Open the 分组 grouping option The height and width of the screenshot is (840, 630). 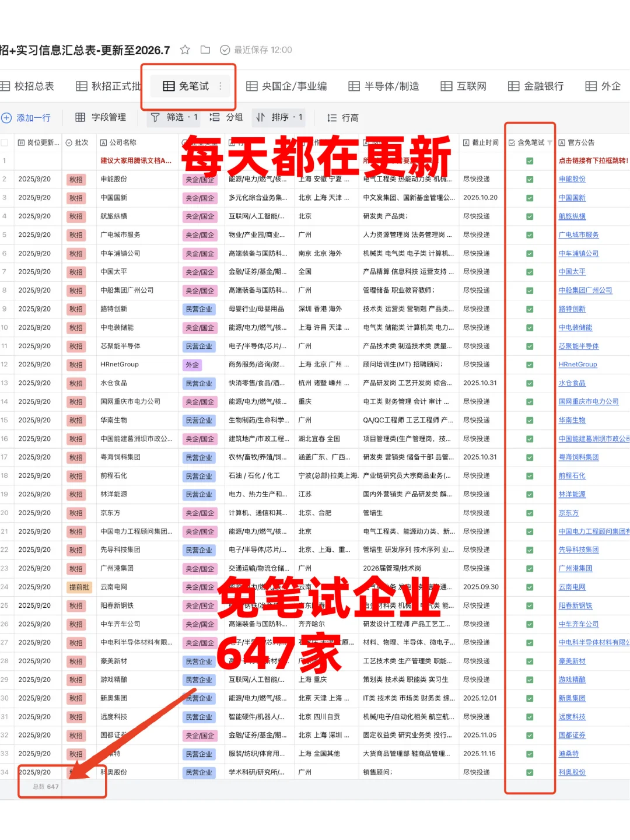click(x=226, y=117)
